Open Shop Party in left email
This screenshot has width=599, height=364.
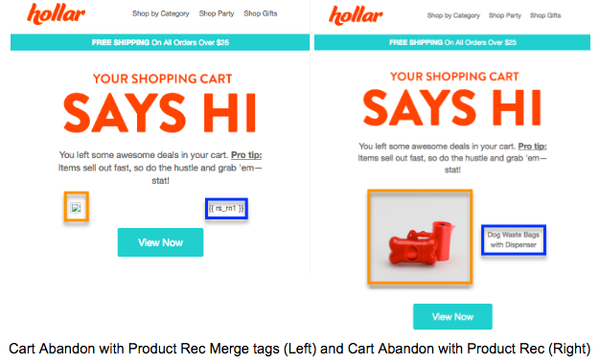[x=217, y=13]
